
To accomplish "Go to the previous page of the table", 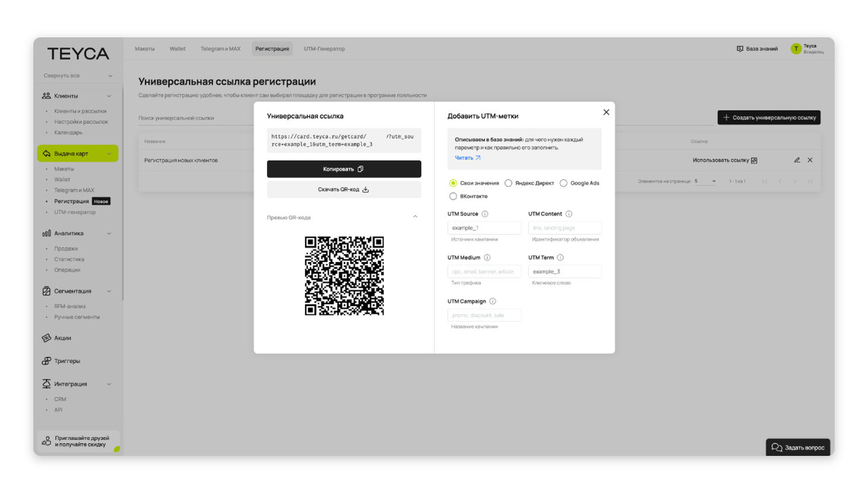I will [780, 181].
